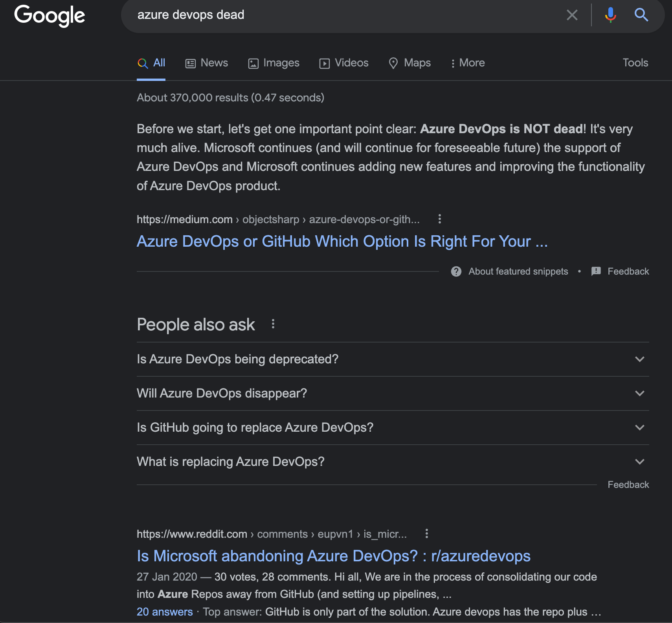Click the Google logo

pyautogui.click(x=50, y=16)
